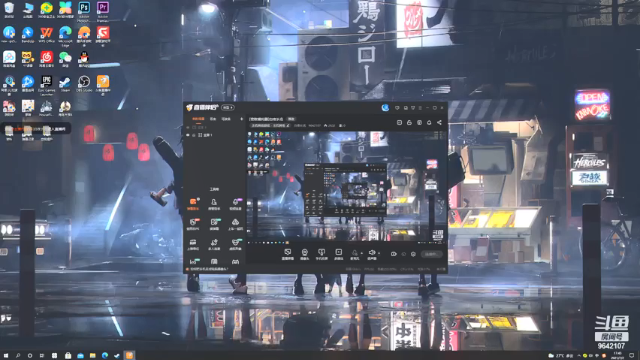
Task: Open Epic Games Launcher shortcut
Action: tap(47, 85)
